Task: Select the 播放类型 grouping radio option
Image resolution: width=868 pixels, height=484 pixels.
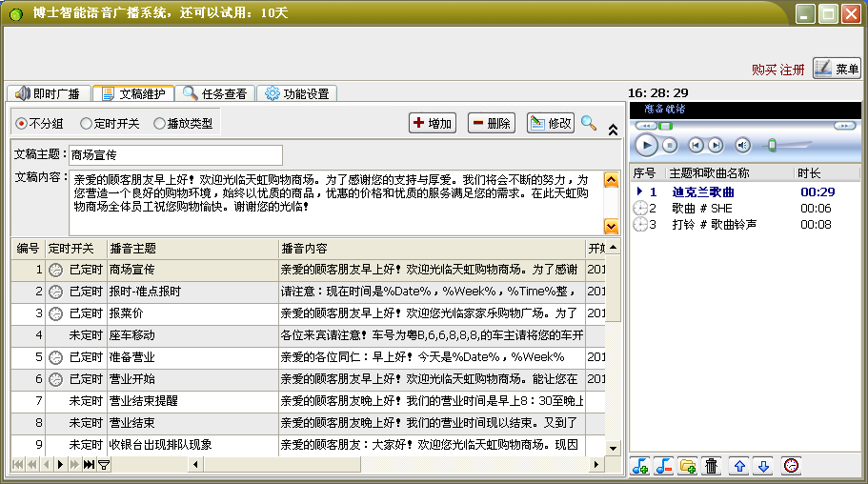Action: click(x=183, y=124)
